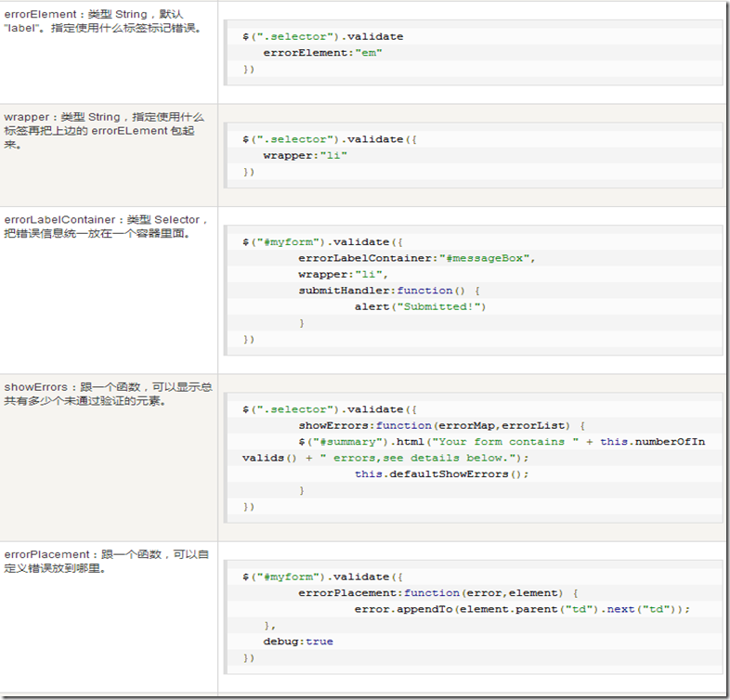This screenshot has width=730, height=700.
Task: Click the wrapper:"li", line in the #myform code block
Action: (x=343, y=274)
